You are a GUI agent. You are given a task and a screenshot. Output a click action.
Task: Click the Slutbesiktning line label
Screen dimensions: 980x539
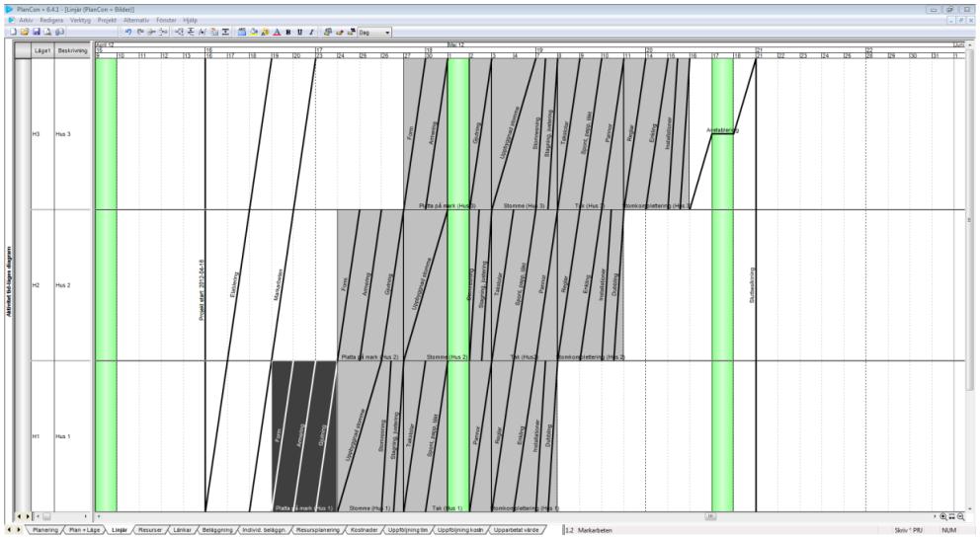click(753, 285)
